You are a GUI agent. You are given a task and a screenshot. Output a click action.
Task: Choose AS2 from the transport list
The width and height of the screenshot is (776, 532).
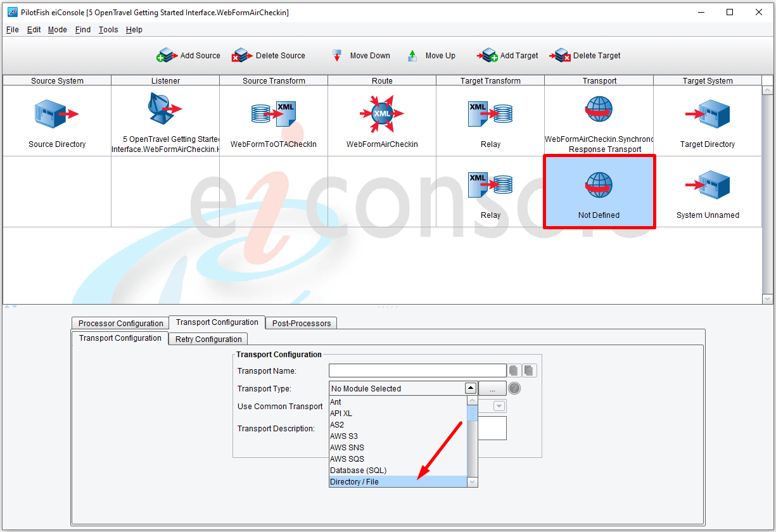point(398,424)
